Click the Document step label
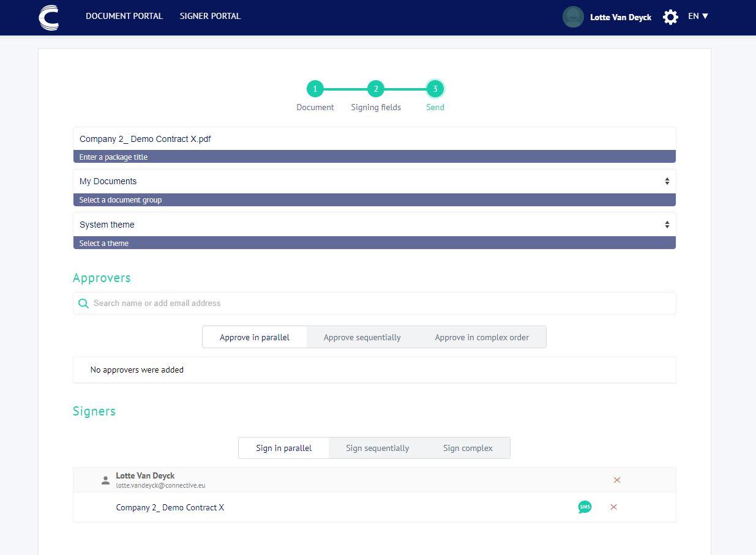Image resolution: width=756 pixels, height=555 pixels. [315, 108]
